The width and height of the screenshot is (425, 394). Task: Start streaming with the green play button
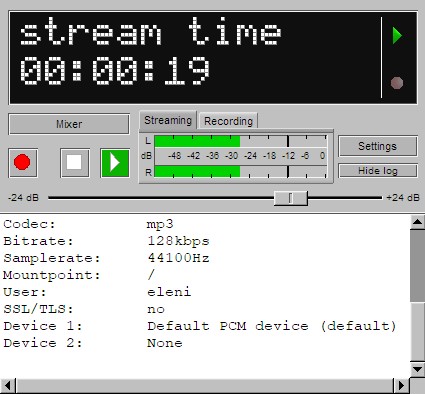pos(115,163)
